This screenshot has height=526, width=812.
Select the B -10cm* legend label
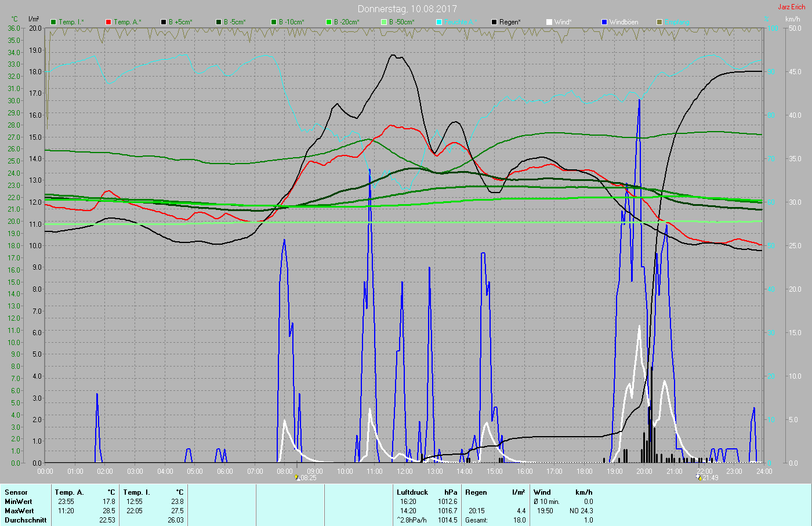click(292, 22)
